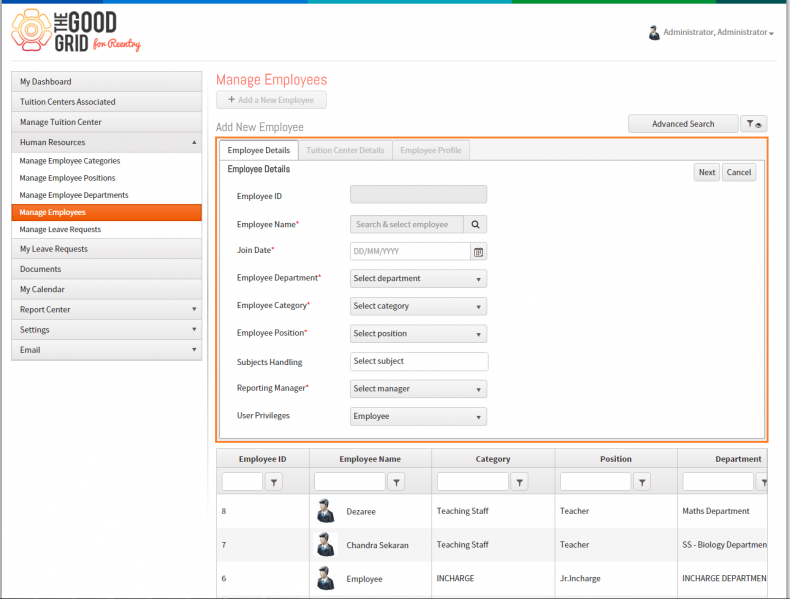
Task: Open Manage Employee Departments
Action: [106, 195]
